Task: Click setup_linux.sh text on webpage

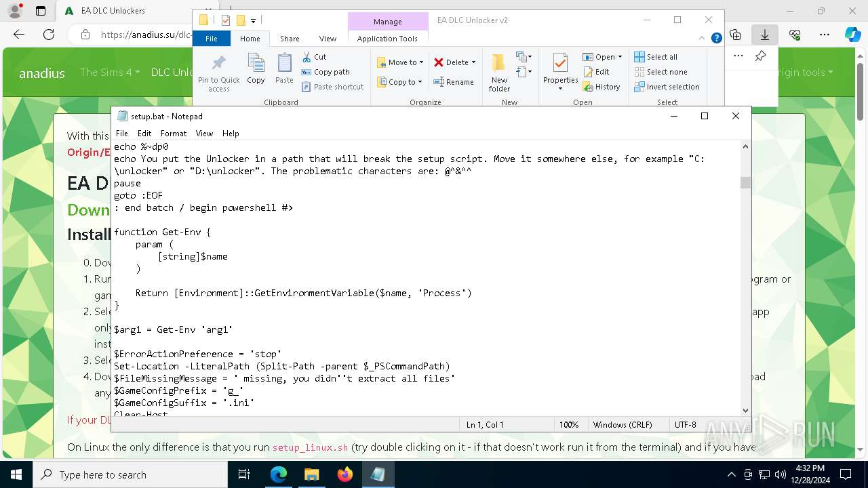Action: [x=310, y=447]
